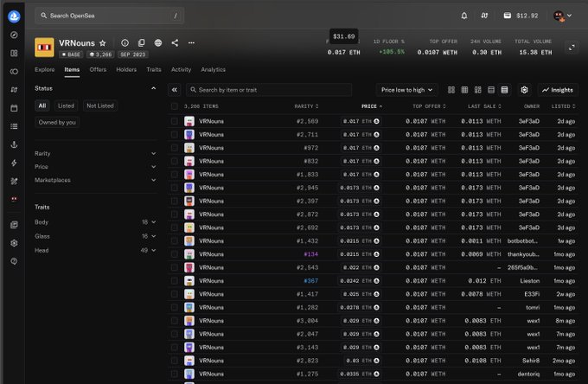This screenshot has height=384, width=588.
Task: Filter status by Not Listed
Action: pyautogui.click(x=100, y=106)
